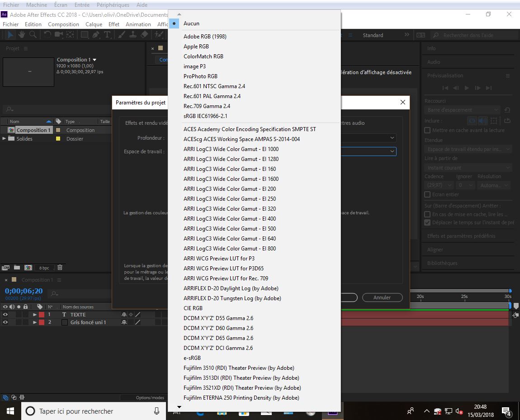
Task: Check the Ecran entier checkbox
Action: click(x=427, y=194)
